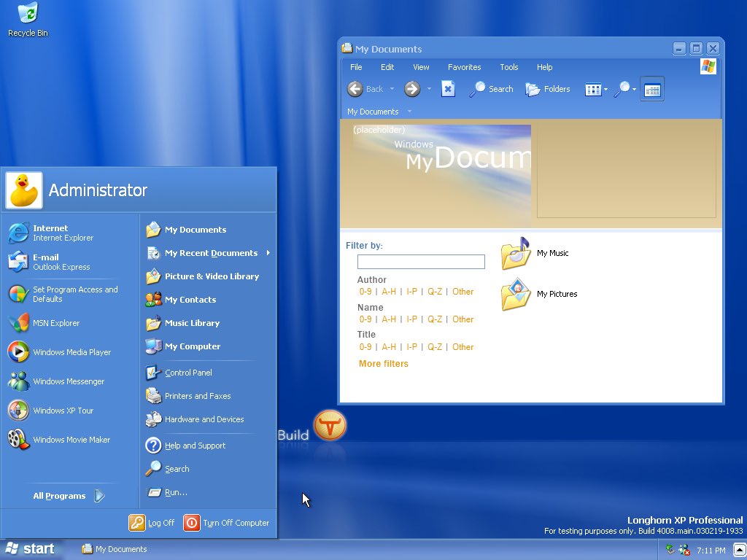Click the Recycle Bin desktop icon
This screenshot has height=560, width=747.
coord(28,20)
